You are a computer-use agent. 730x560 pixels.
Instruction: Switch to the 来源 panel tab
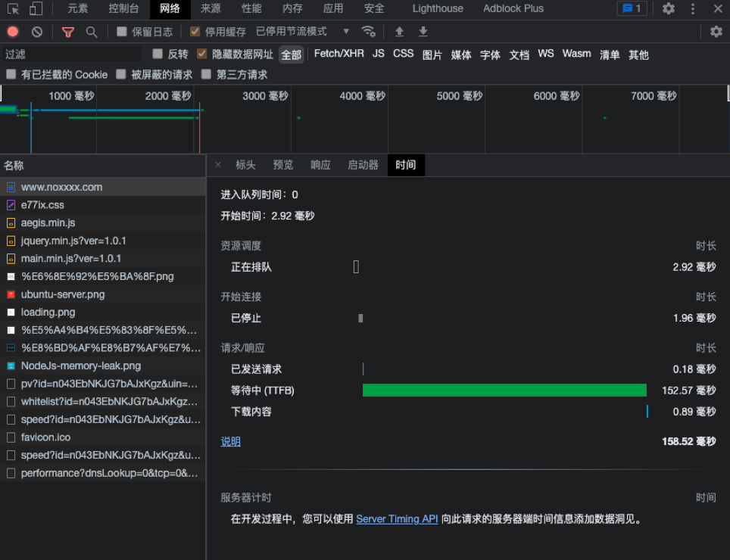[x=211, y=9]
